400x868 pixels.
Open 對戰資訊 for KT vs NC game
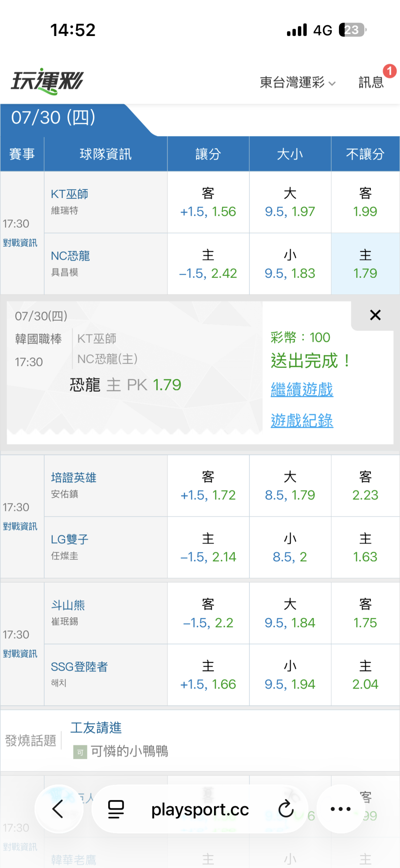20,243
